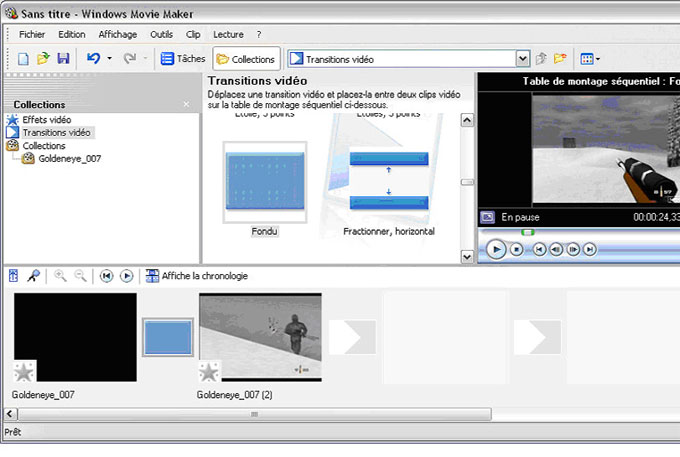680x457 pixels.
Task: Open the Transitions vidéo location combo box
Action: point(409,59)
